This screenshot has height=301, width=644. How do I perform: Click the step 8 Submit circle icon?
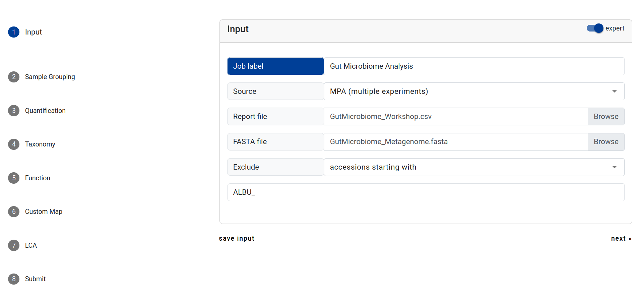tap(14, 279)
